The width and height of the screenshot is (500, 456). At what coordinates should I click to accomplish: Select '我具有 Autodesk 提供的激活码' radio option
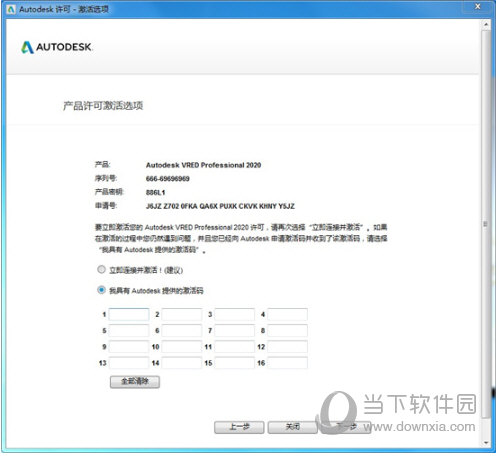coord(101,290)
